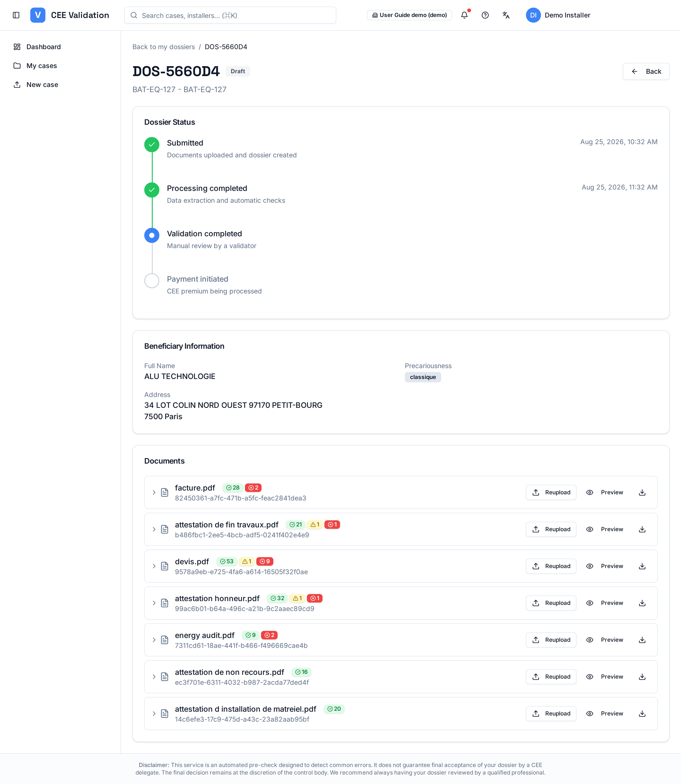Viewport: 681px width, 784px height.
Task: Focus the Search cases, installers field
Action: click(230, 15)
